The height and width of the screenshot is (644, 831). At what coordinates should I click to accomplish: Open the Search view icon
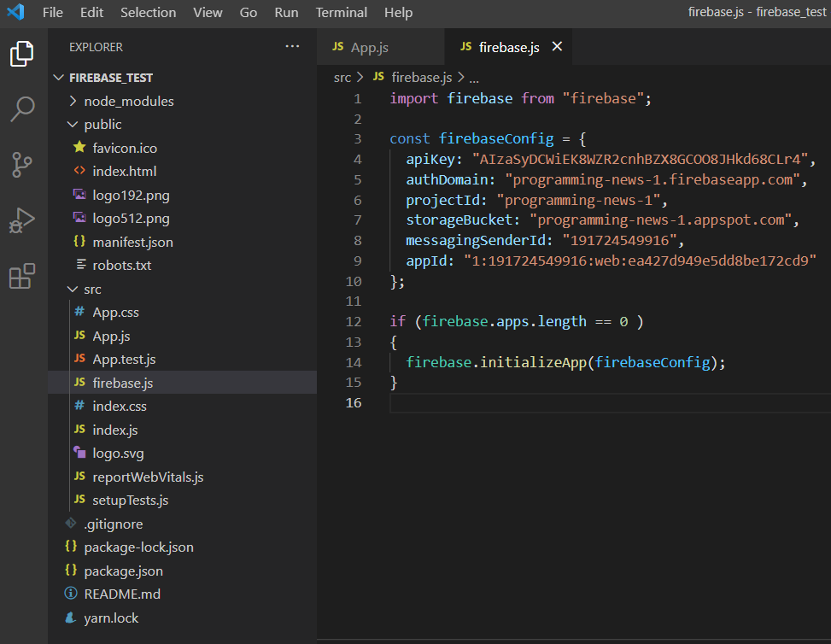tap(22, 109)
